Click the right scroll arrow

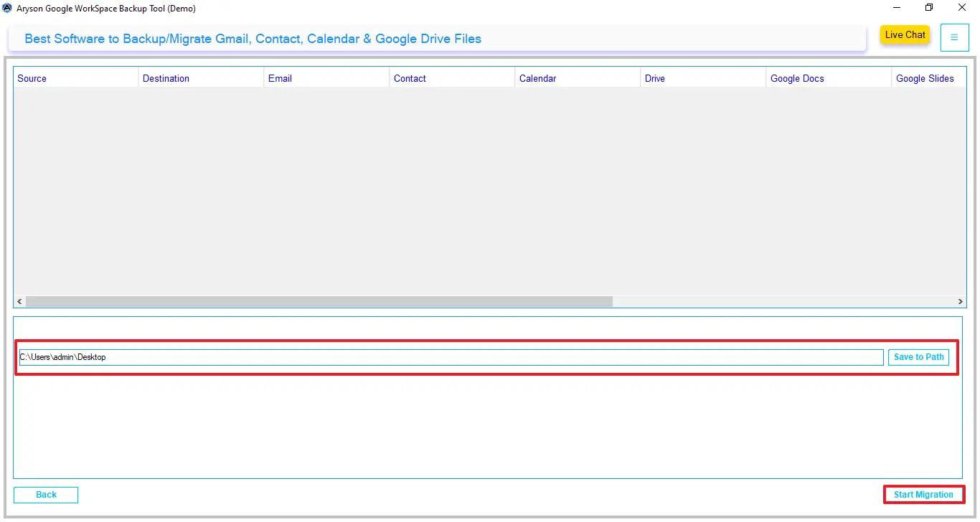[960, 301]
